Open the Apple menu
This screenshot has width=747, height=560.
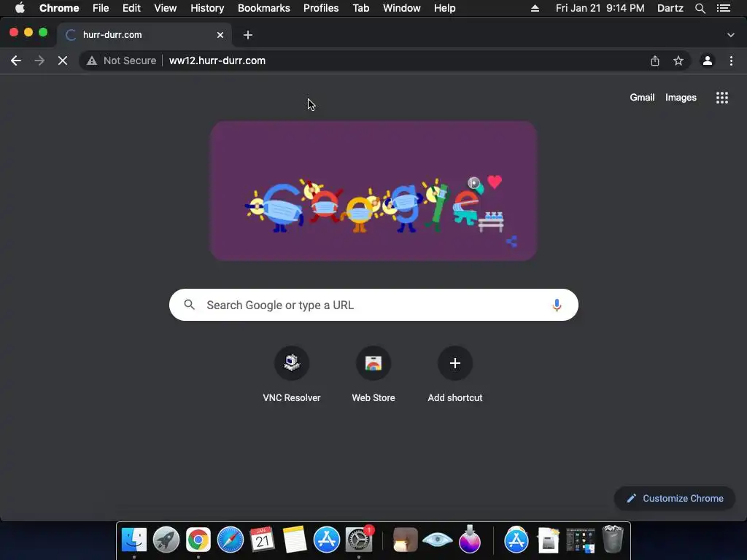click(20, 8)
